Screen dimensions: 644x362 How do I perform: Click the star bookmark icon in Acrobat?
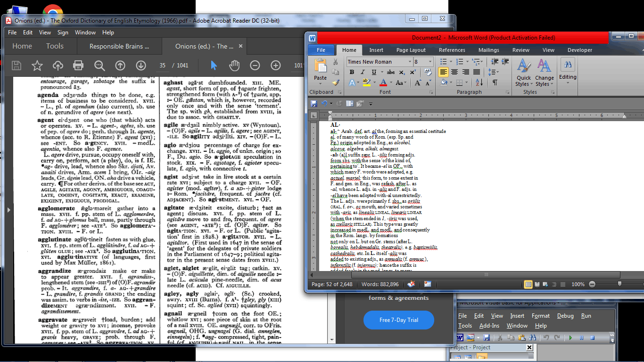click(x=37, y=66)
